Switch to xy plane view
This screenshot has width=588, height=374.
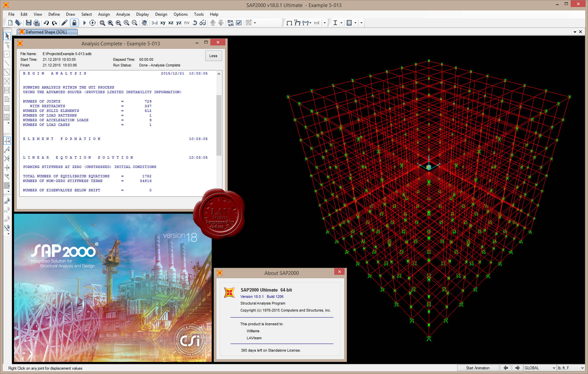[163, 23]
